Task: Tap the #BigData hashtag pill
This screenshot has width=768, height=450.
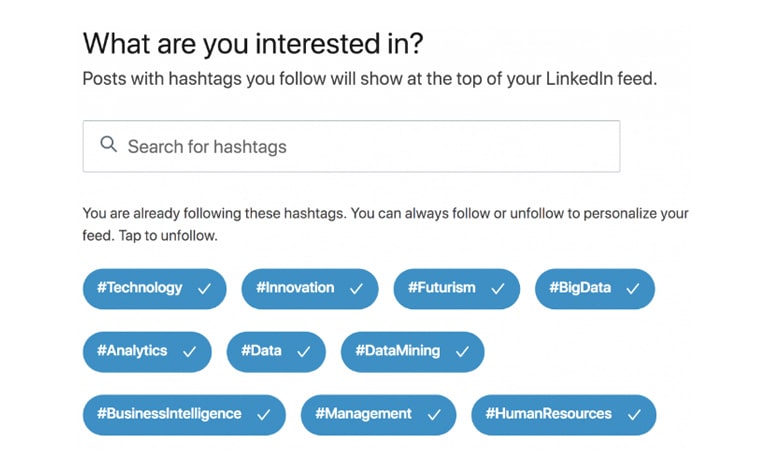Action: (595, 288)
